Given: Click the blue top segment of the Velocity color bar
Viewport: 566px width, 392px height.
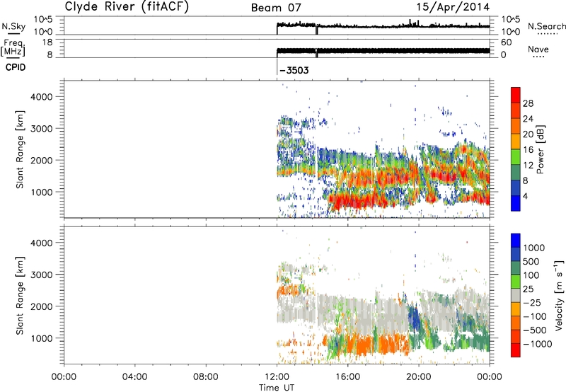Looking at the screenshot, I should 516,241.
